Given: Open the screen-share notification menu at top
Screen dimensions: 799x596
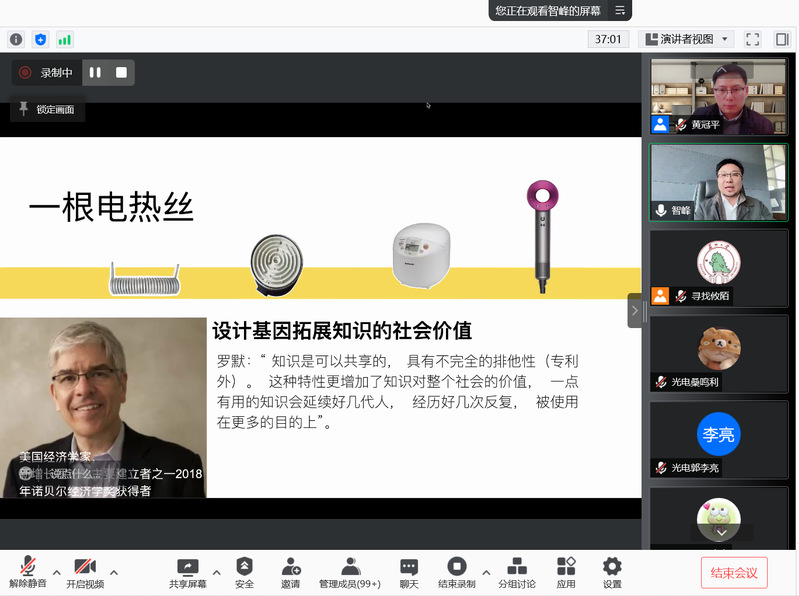Looking at the screenshot, I should click(620, 10).
